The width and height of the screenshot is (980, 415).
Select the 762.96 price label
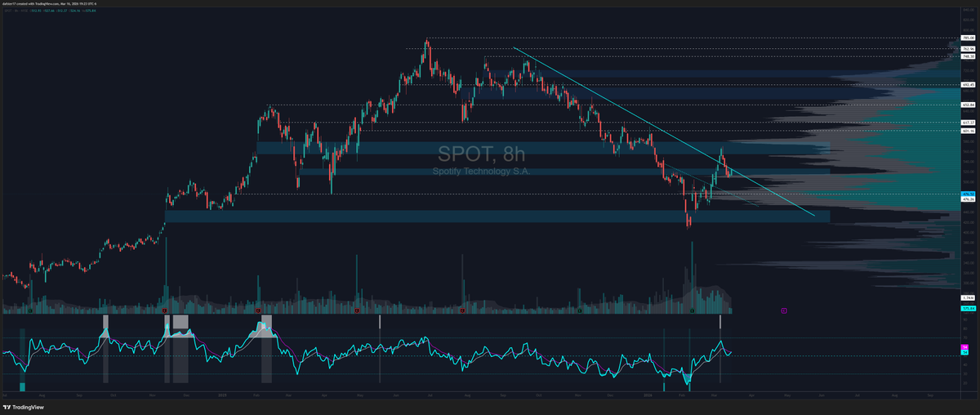(968, 49)
